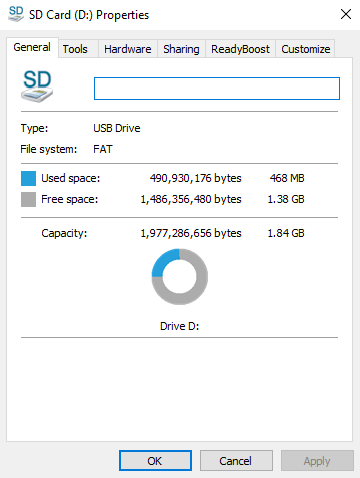Viewport: 360px width, 478px height.
Task: Open the Tools tab
Action: 75,49
